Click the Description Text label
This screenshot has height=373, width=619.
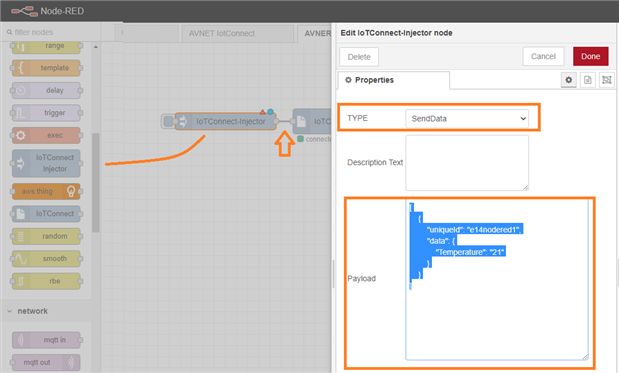click(375, 163)
